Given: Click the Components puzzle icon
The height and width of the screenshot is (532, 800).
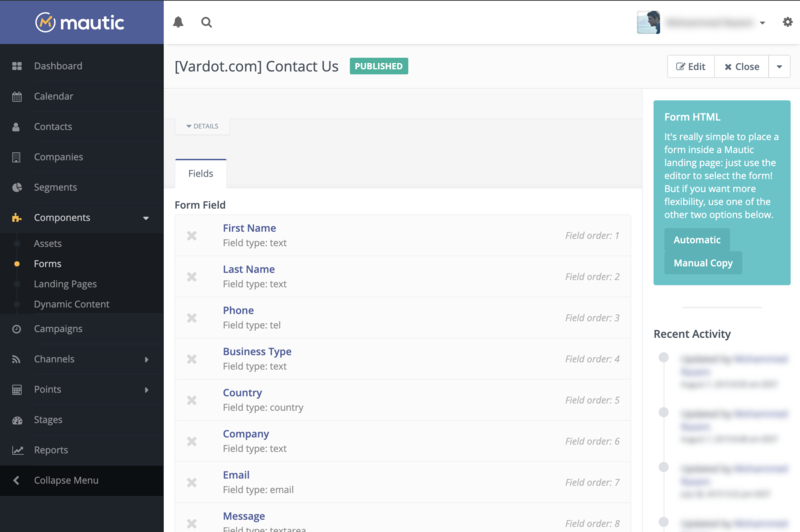Looking at the screenshot, I should pyautogui.click(x=17, y=217).
